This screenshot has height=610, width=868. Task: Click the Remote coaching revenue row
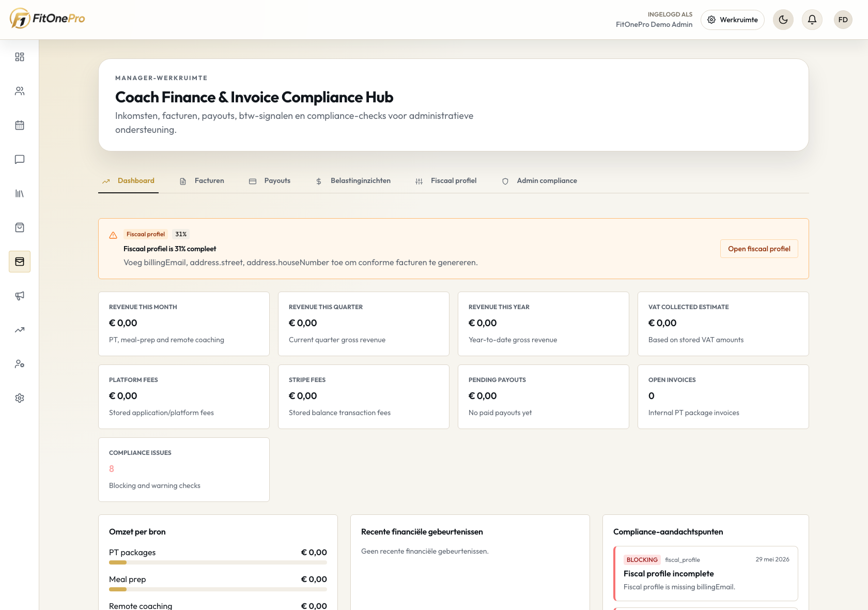pos(218,606)
